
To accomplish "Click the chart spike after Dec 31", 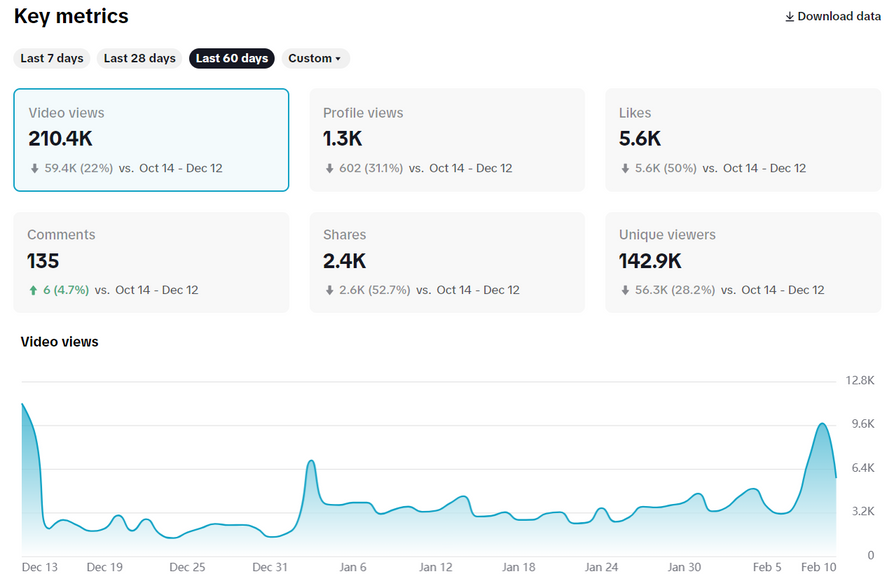I will click(312, 461).
